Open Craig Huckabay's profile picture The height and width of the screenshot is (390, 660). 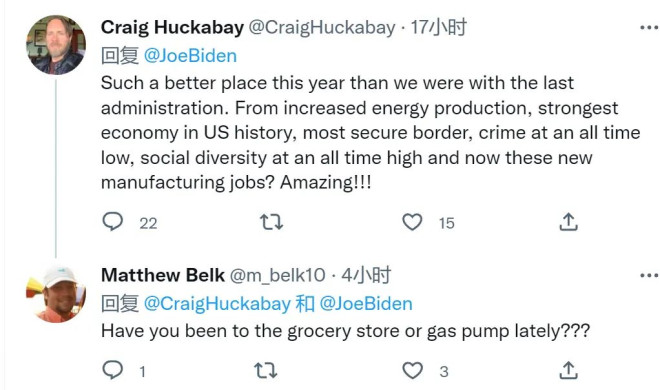(56, 45)
